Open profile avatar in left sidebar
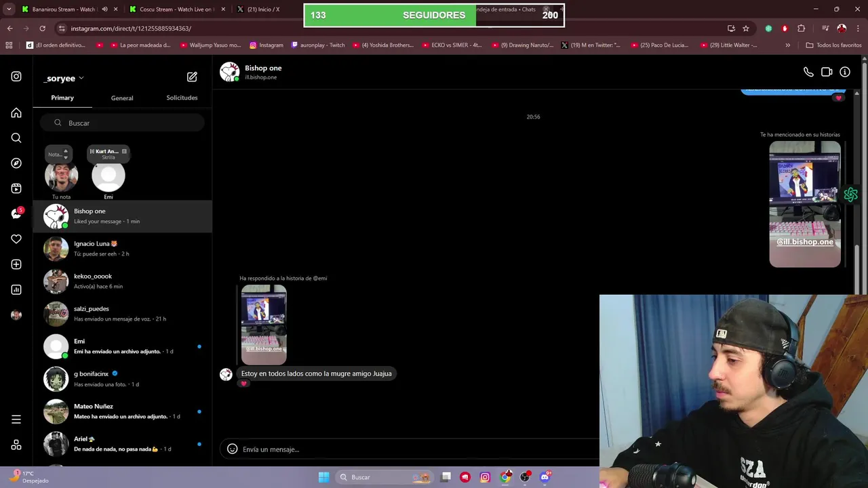 click(16, 315)
